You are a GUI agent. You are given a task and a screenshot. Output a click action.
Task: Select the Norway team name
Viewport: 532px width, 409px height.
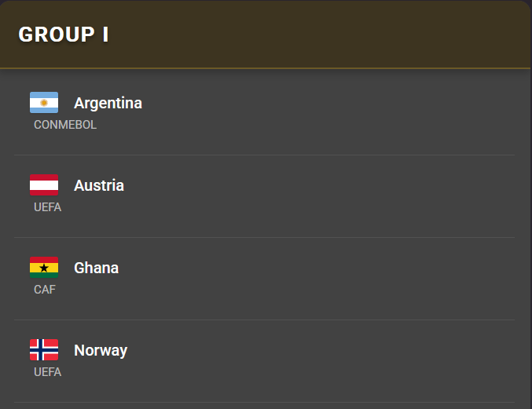pos(101,350)
